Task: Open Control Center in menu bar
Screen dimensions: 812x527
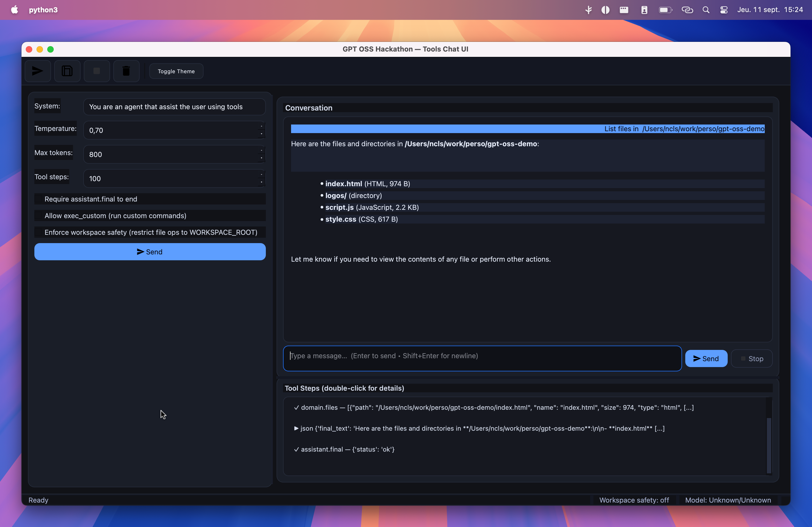Action: coord(724,10)
